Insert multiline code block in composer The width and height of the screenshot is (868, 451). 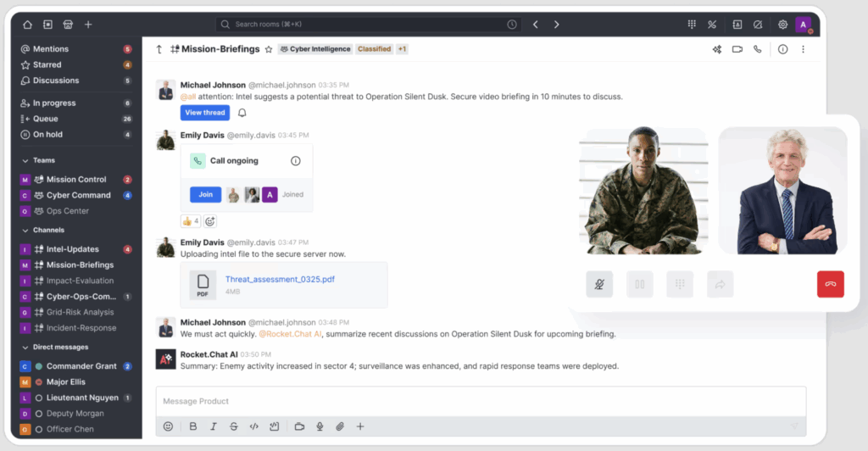click(274, 426)
